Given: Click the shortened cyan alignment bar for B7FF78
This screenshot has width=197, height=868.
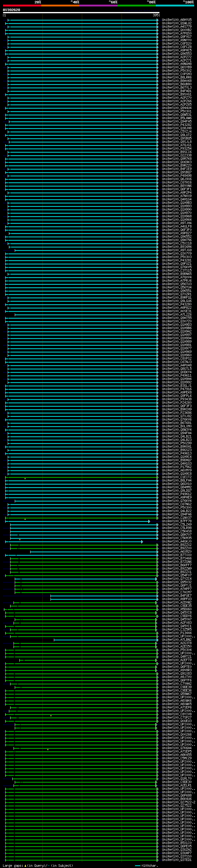Looking at the screenshot, I should click(78, 521).
